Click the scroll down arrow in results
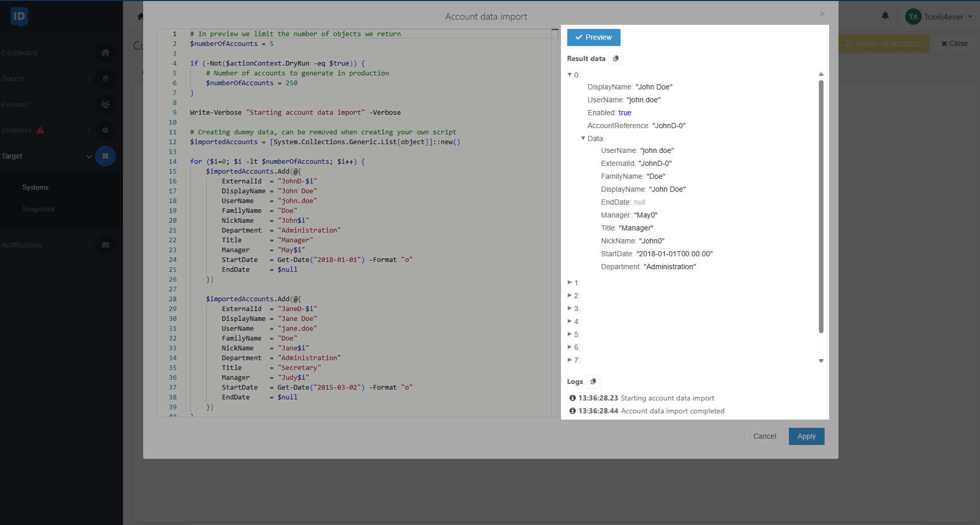This screenshot has height=525, width=980. coord(821,361)
